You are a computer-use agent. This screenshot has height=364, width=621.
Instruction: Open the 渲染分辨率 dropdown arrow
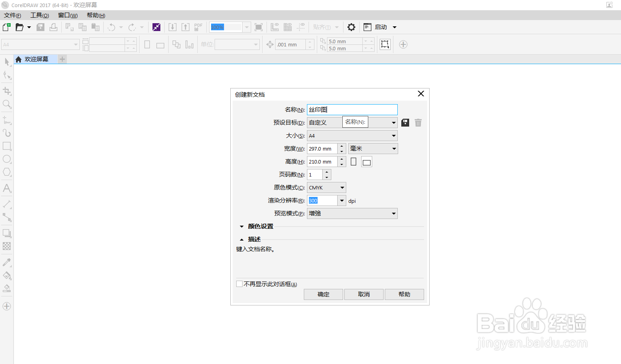coord(342,200)
